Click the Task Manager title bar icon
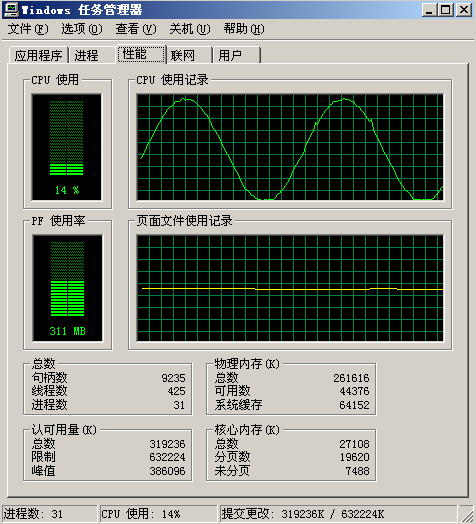The image size is (476, 524). click(10, 9)
